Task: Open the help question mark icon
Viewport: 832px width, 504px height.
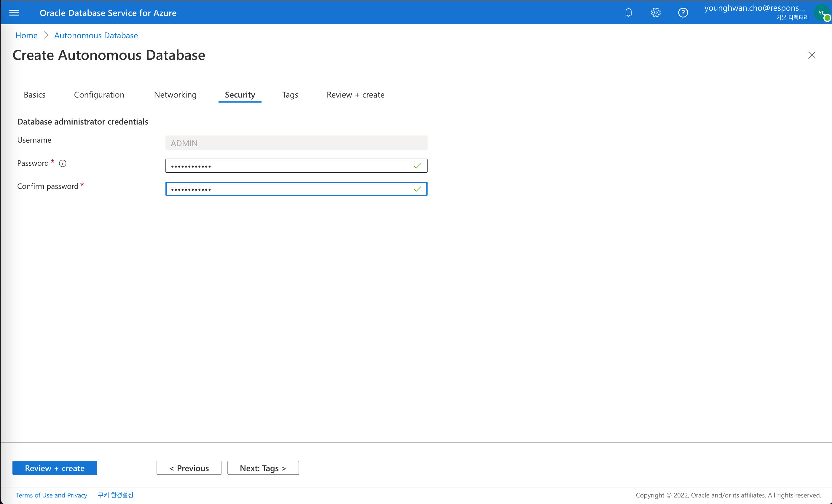Action: tap(683, 13)
